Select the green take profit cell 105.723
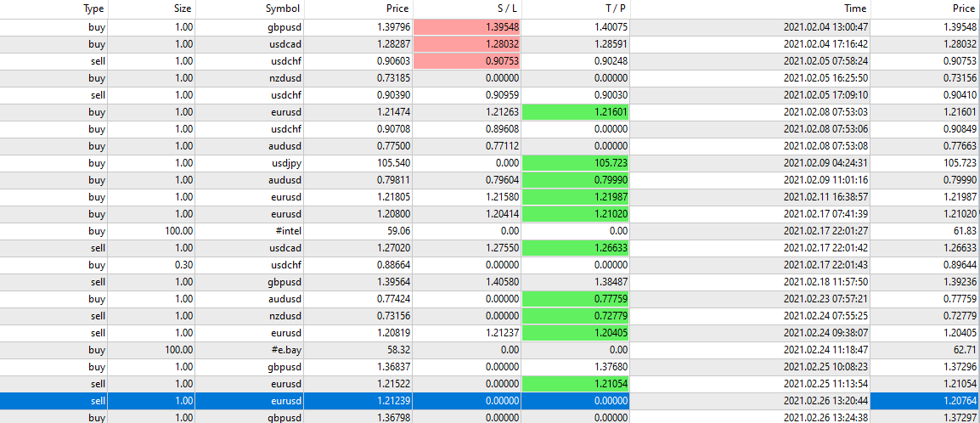Image resolution: width=980 pixels, height=423 pixels. click(x=576, y=163)
